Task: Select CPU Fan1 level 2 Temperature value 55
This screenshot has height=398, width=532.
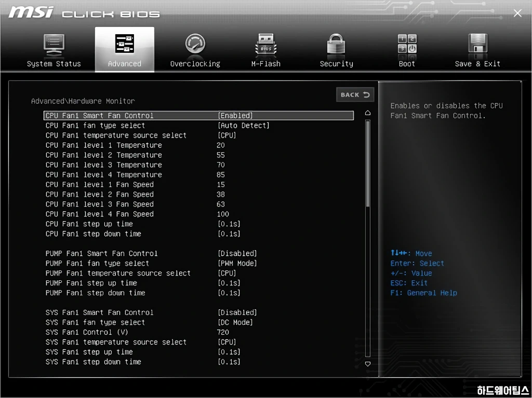Action: [220, 155]
